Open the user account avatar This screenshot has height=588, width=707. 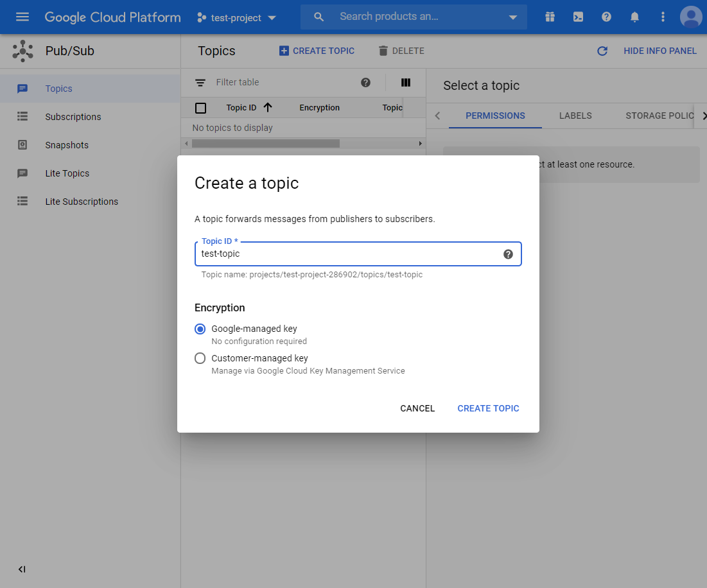click(x=691, y=17)
